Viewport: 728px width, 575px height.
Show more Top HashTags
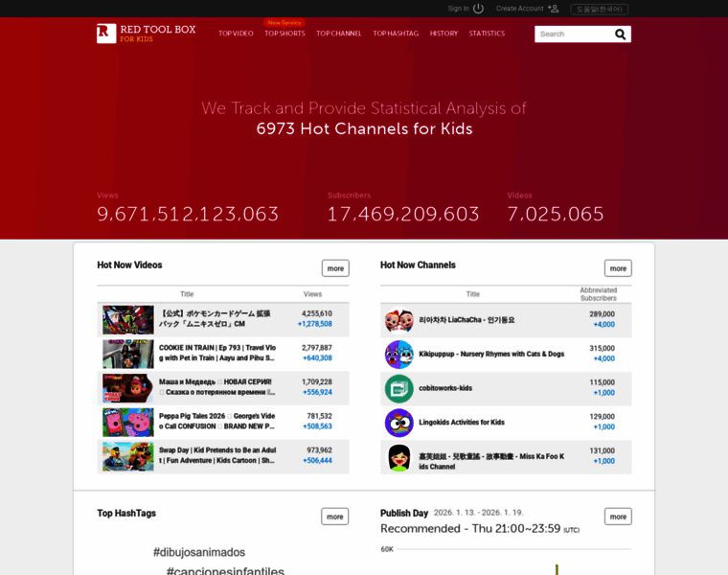(334, 517)
